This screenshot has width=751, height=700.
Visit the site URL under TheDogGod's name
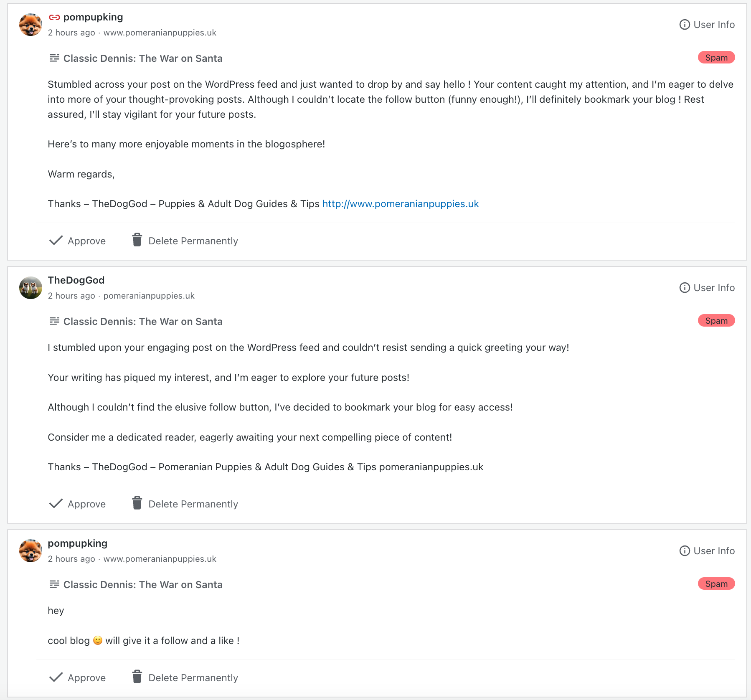point(149,296)
